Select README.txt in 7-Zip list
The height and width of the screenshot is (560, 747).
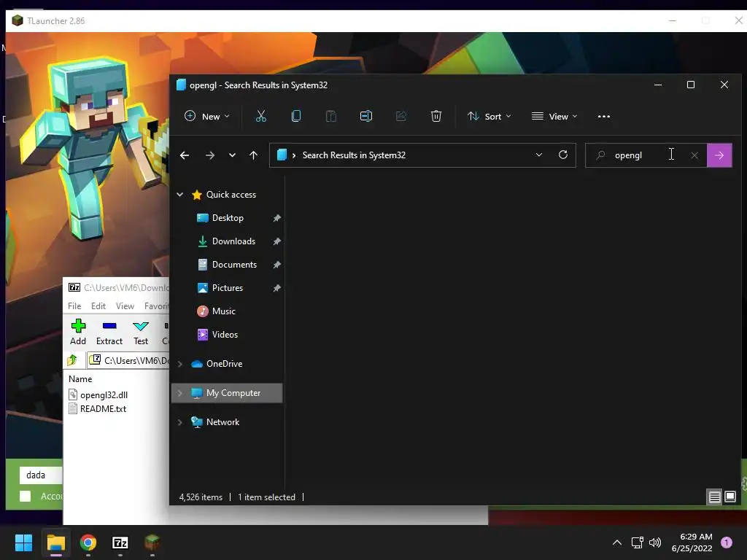point(103,408)
